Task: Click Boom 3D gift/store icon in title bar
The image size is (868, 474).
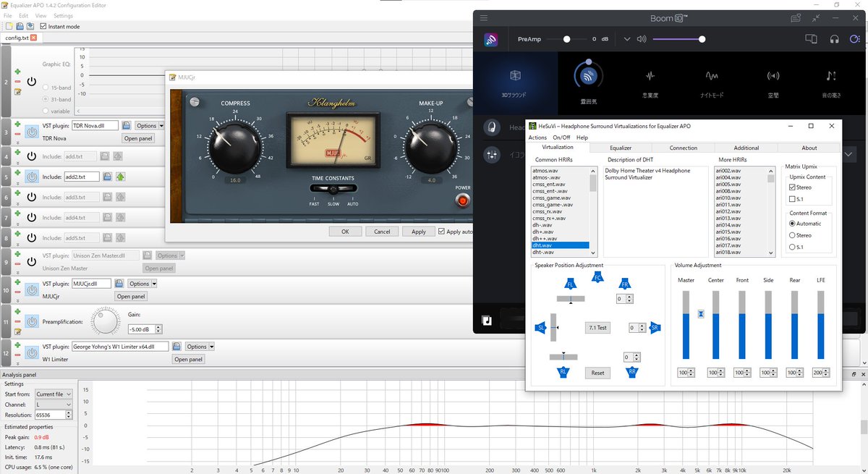Action: coord(796,18)
